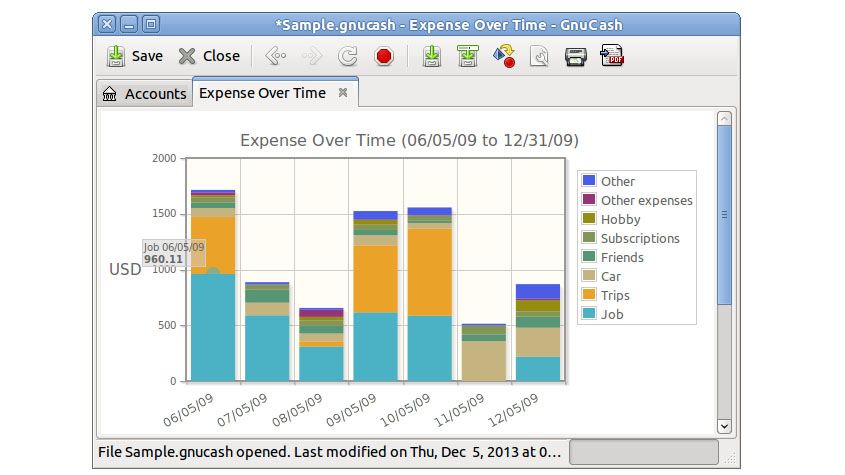Click the 12/05/09 x-axis label
This screenshot has width=845, height=475.
(x=513, y=411)
